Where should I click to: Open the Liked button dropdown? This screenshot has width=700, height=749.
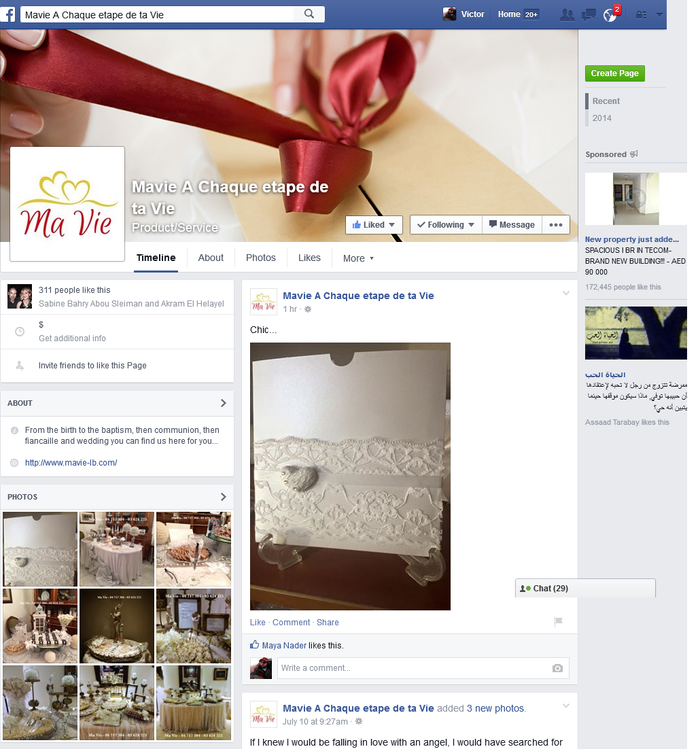[x=374, y=225]
